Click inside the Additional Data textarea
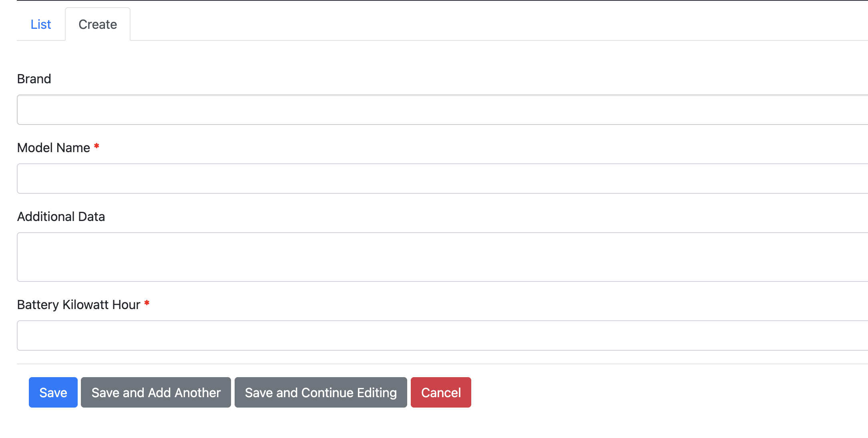The image size is (868, 438). (x=440, y=257)
